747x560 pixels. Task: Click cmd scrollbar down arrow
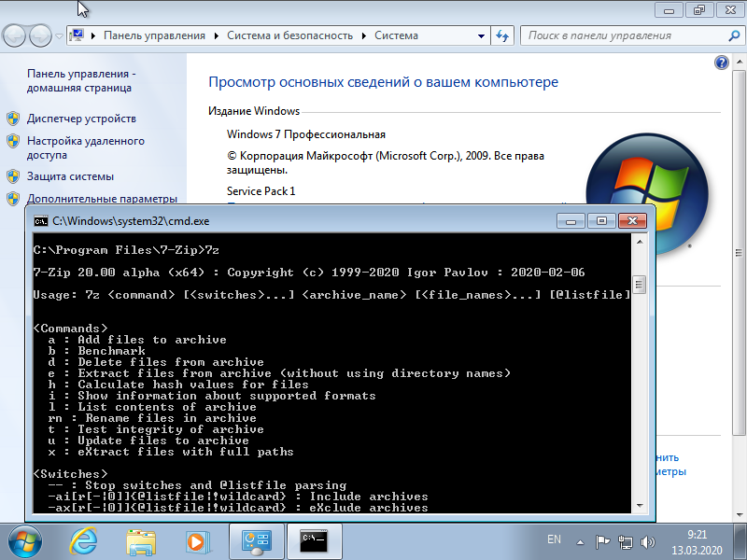640,506
